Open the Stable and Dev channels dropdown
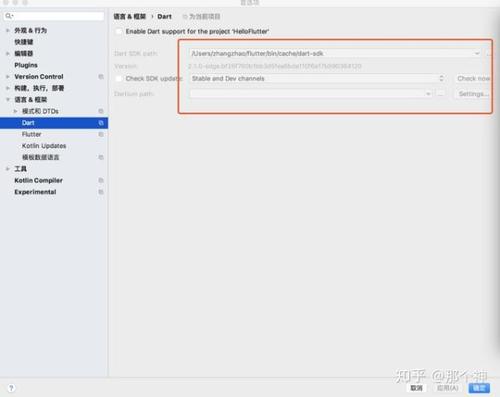 pos(318,79)
